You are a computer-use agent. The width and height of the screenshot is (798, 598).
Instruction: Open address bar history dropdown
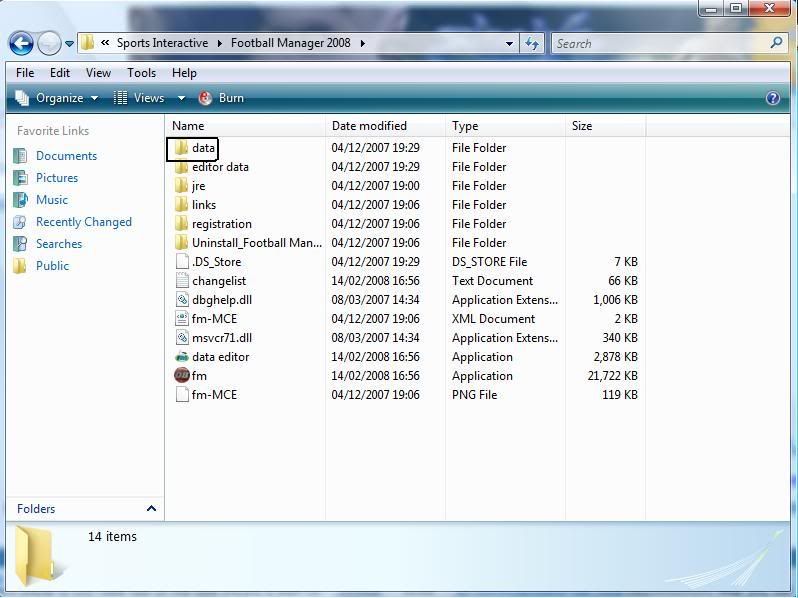[x=509, y=44]
